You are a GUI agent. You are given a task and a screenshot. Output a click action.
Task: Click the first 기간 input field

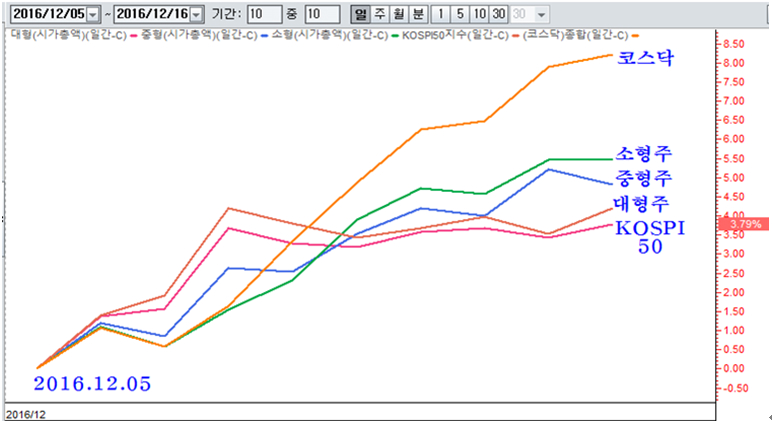tap(264, 14)
